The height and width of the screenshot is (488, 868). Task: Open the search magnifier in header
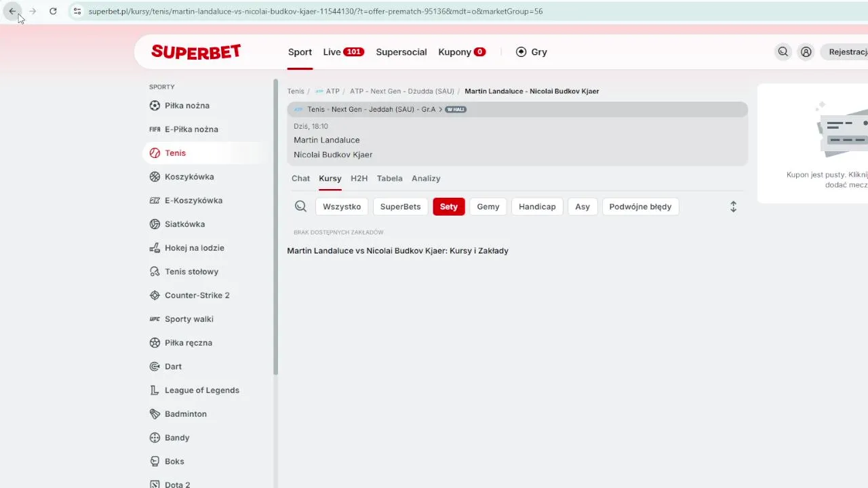pyautogui.click(x=783, y=52)
